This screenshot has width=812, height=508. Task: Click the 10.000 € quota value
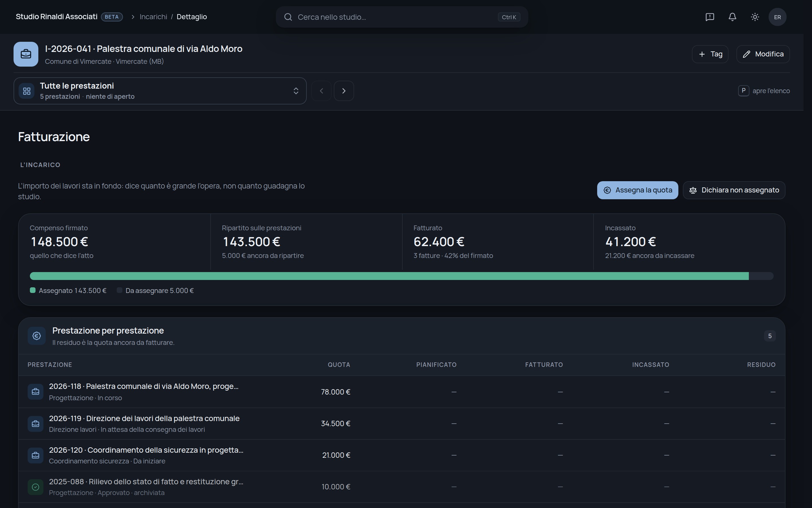336,487
